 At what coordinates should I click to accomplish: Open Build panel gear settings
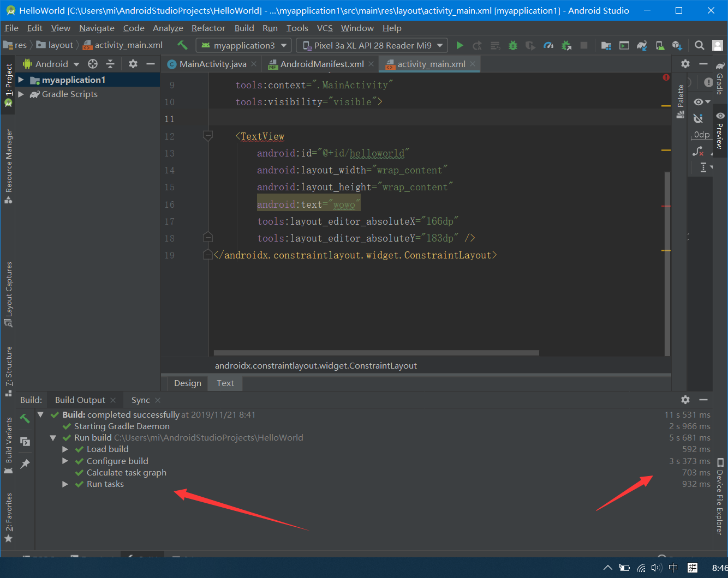[x=685, y=400]
